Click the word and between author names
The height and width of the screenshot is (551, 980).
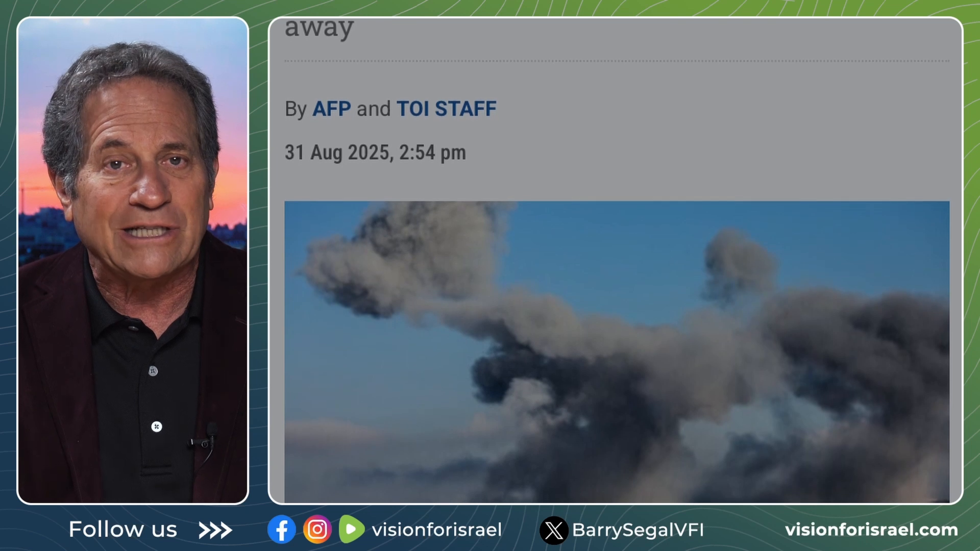pyautogui.click(x=374, y=109)
